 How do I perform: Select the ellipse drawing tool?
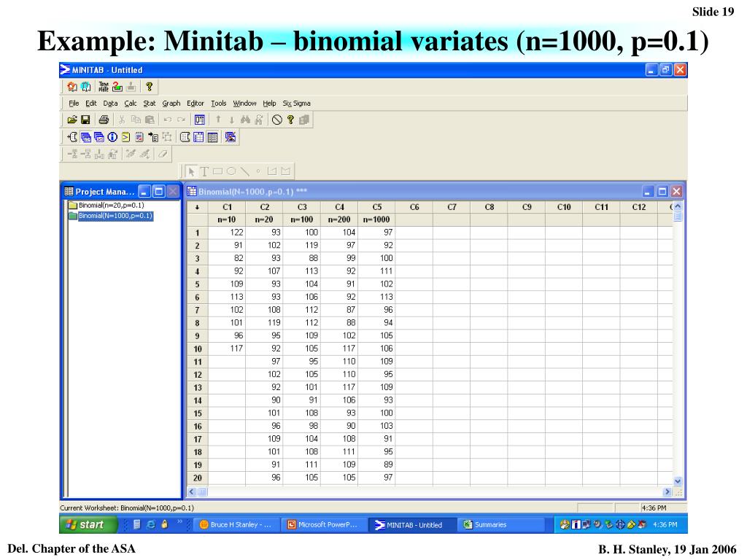click(231, 171)
